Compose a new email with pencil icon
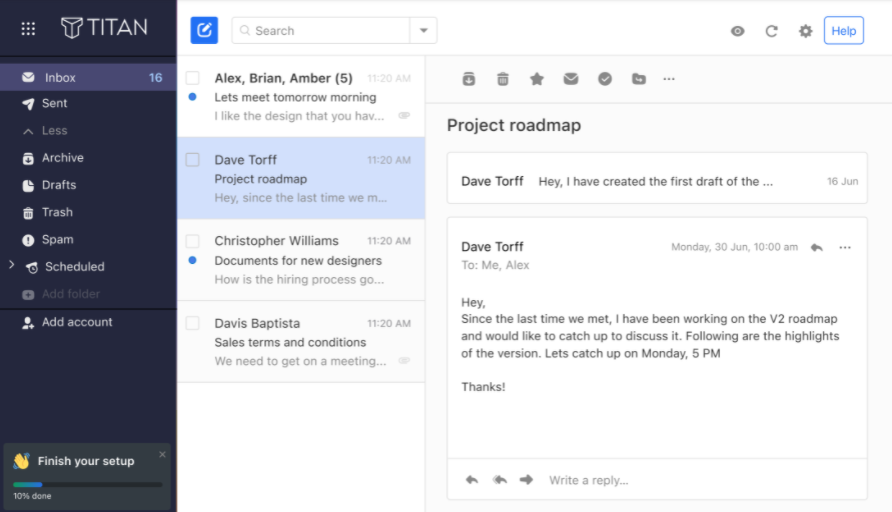 point(204,30)
